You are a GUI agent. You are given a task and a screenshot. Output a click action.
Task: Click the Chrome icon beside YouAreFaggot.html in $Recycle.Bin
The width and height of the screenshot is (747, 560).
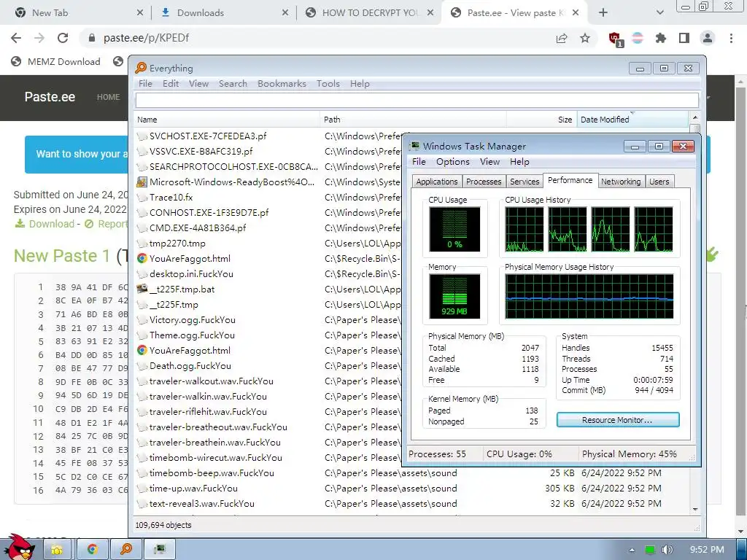pyautogui.click(x=142, y=259)
